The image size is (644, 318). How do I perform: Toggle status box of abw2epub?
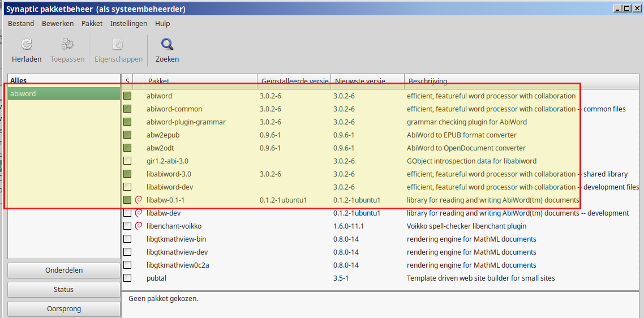(127, 135)
